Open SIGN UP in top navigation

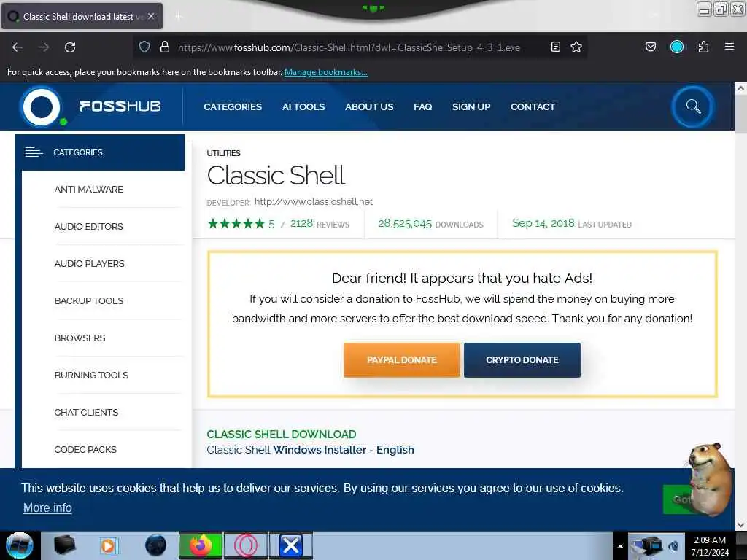[471, 106]
